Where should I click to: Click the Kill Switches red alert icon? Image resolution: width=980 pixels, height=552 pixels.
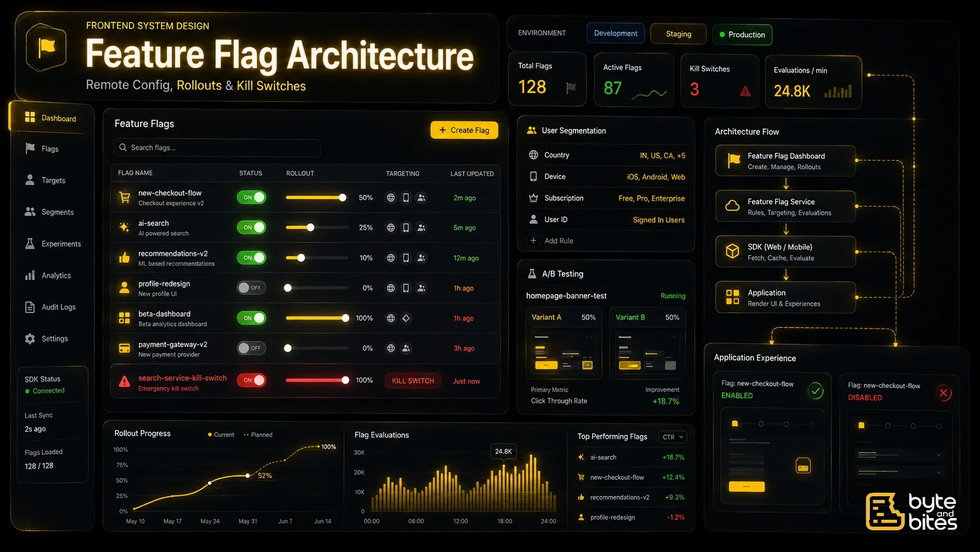[745, 91]
